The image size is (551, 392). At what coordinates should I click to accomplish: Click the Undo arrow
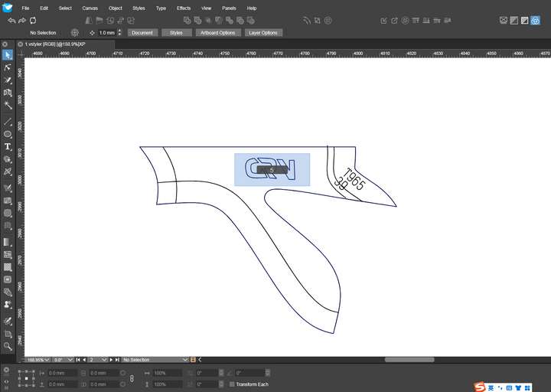[11, 21]
